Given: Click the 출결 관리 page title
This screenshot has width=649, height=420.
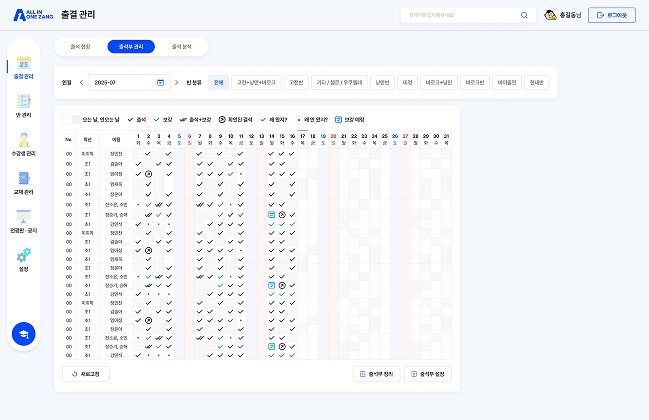Looking at the screenshot, I should pos(78,15).
